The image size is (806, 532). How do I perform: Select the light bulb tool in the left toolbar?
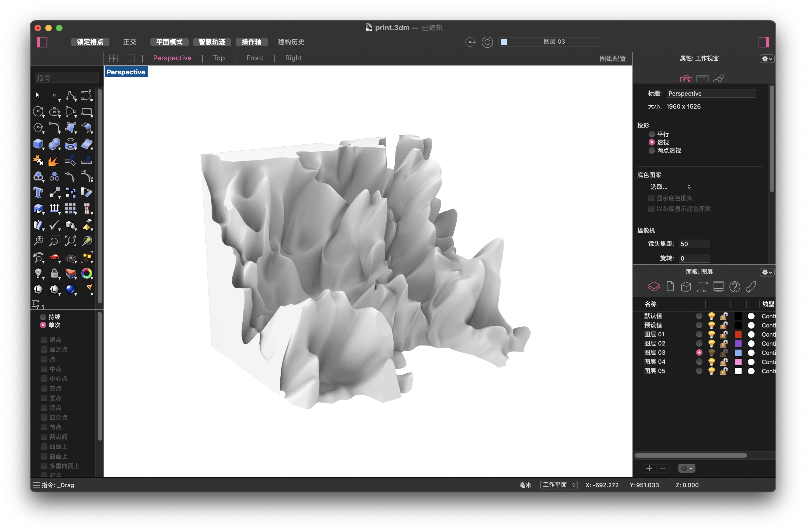pos(38,273)
